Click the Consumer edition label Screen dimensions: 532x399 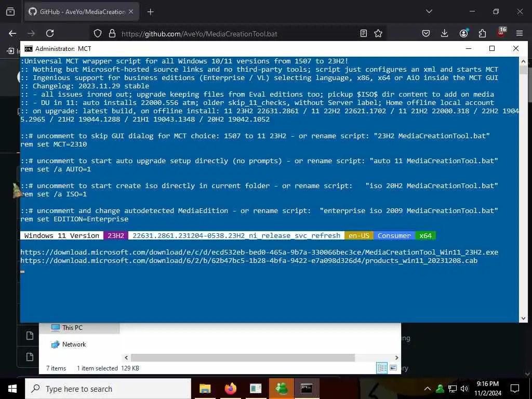[x=394, y=235]
